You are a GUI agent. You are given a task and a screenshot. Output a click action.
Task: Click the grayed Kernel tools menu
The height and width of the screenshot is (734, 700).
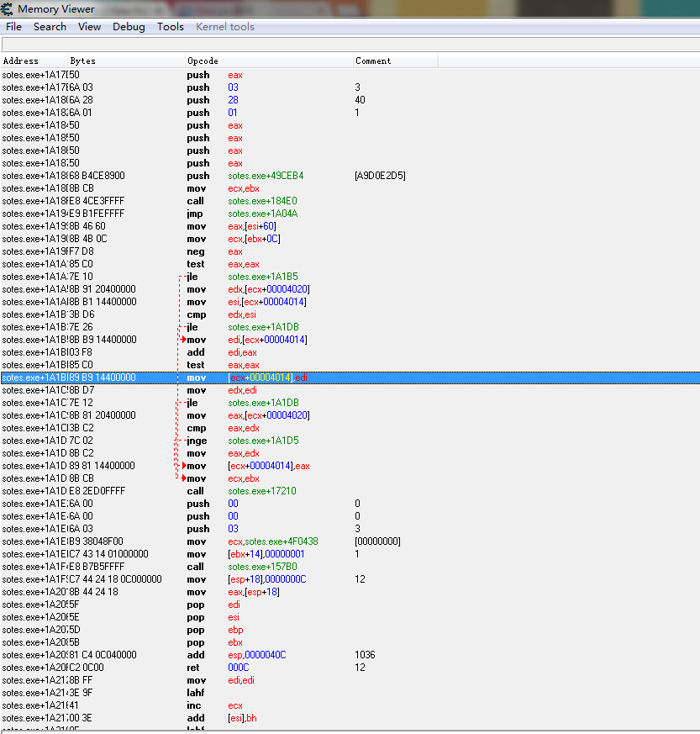224,26
